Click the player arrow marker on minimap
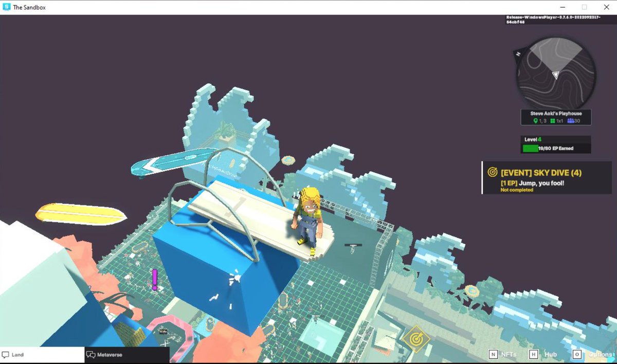Image resolution: width=617 pixels, height=364 pixels. point(555,75)
